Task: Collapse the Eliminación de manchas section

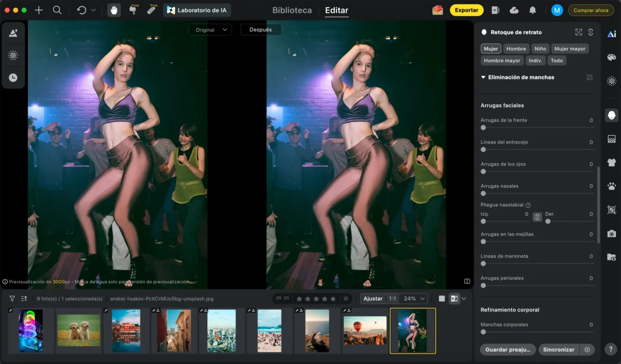Action: [x=483, y=78]
